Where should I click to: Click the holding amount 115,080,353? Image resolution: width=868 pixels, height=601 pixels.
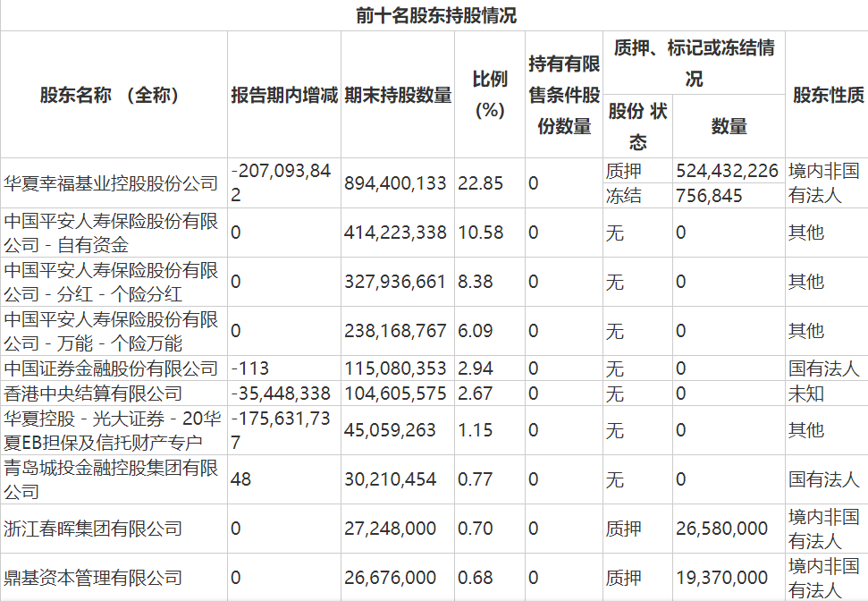coord(395,368)
